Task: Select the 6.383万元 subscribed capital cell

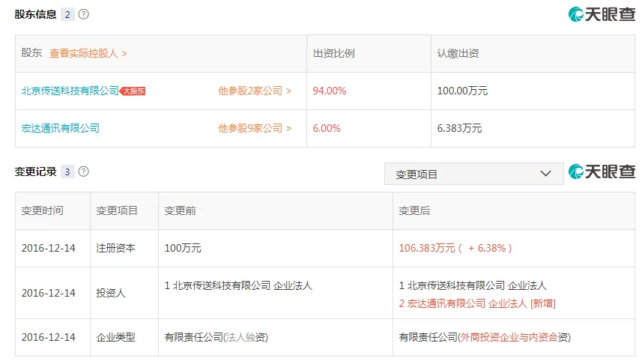Action: click(459, 128)
